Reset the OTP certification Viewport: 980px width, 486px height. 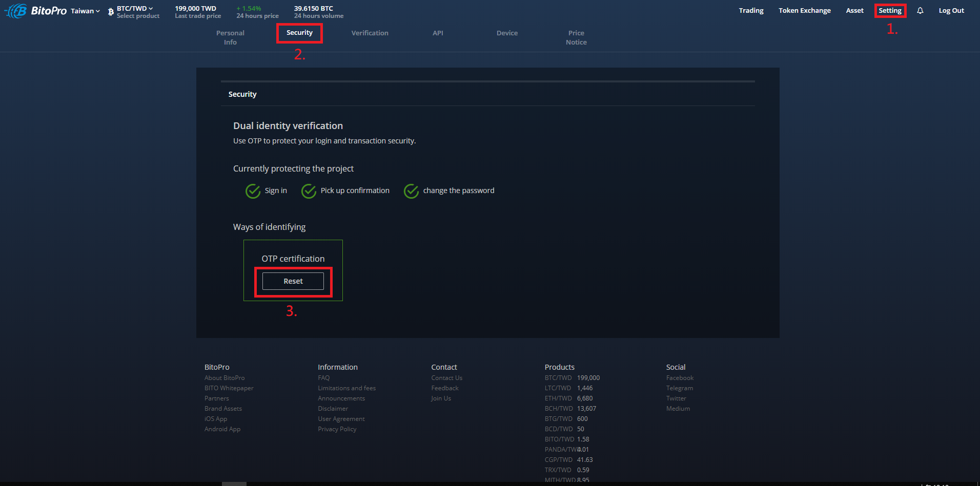[293, 281]
